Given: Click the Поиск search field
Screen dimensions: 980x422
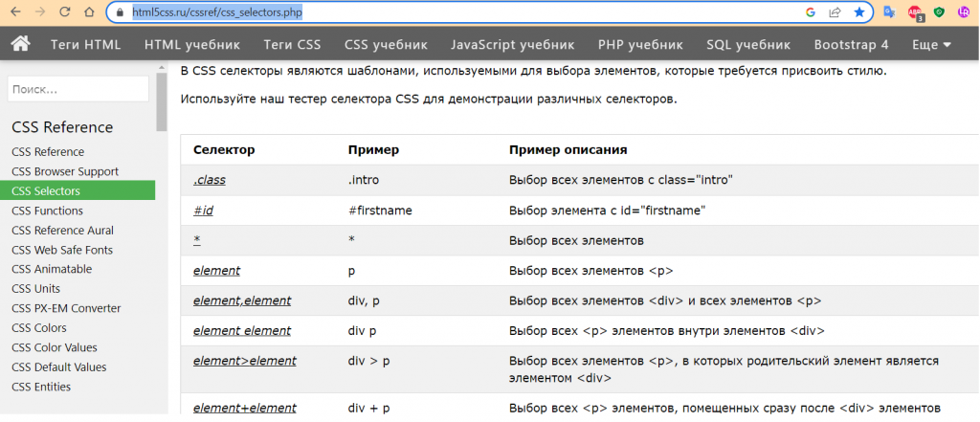Looking at the screenshot, I should (x=78, y=89).
